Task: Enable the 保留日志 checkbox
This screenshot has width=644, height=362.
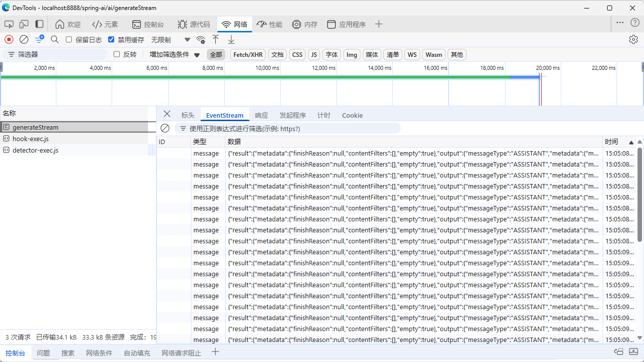Action: 69,39
